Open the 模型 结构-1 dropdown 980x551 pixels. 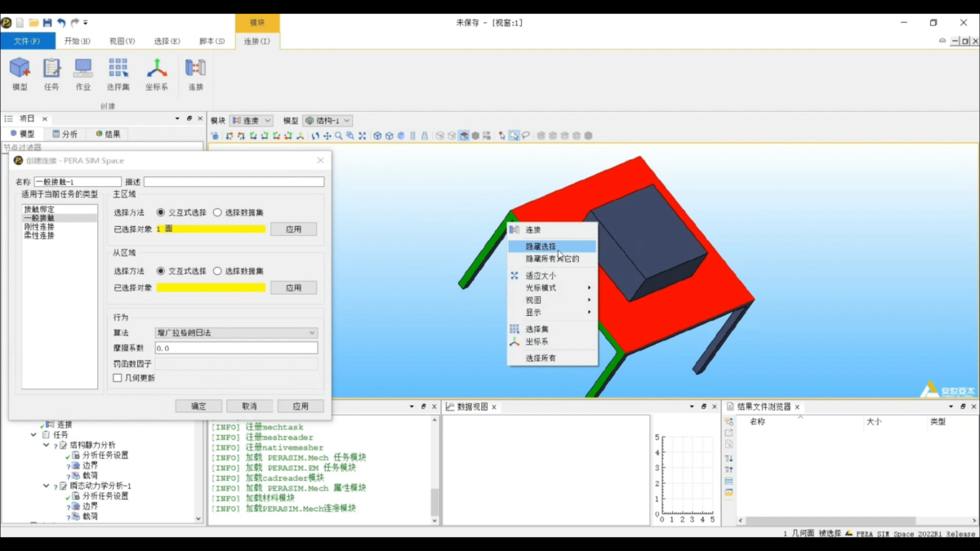click(327, 121)
